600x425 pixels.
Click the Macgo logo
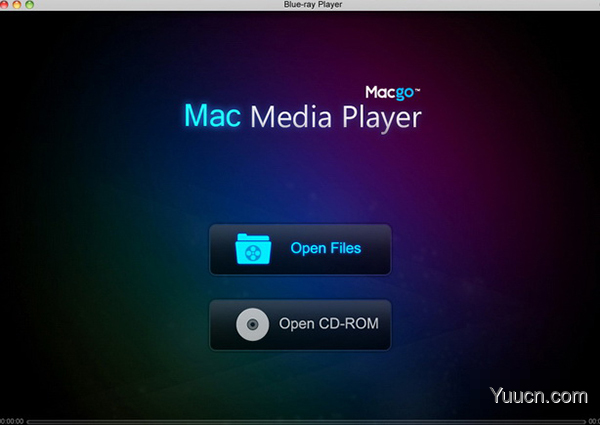[392, 93]
